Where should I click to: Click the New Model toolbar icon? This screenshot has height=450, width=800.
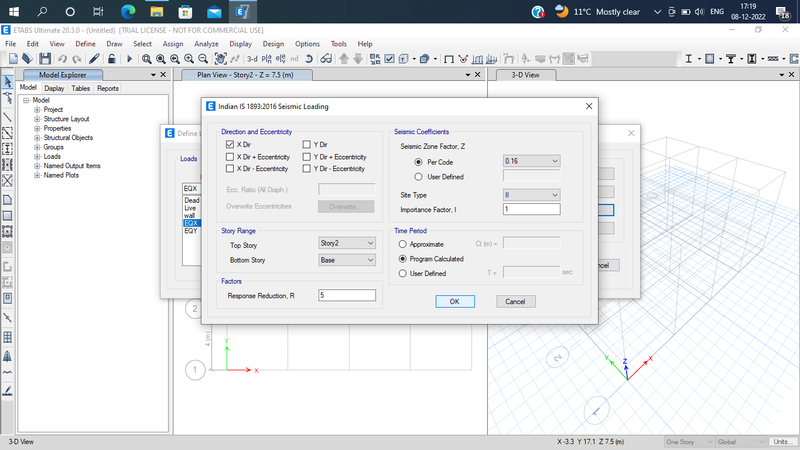point(13,59)
